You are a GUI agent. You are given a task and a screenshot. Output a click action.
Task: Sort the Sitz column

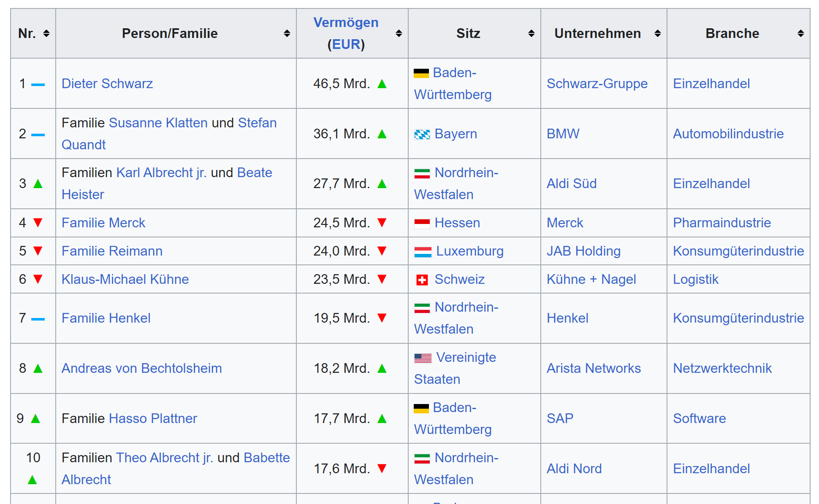click(x=532, y=33)
